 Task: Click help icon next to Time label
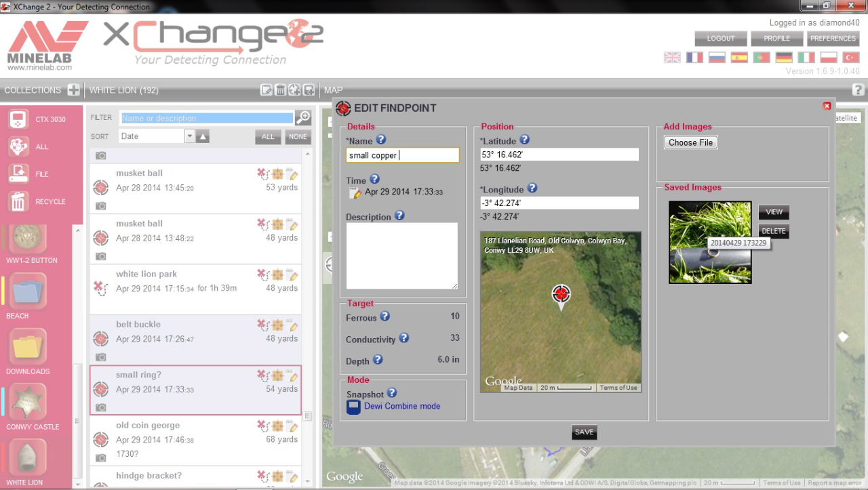(374, 180)
